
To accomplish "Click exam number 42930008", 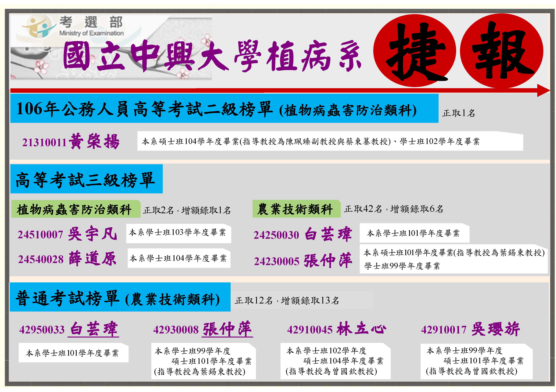I will (176, 330).
